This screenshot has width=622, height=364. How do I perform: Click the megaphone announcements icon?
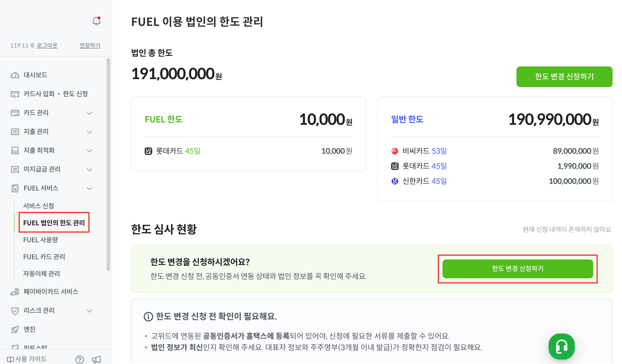(x=96, y=359)
